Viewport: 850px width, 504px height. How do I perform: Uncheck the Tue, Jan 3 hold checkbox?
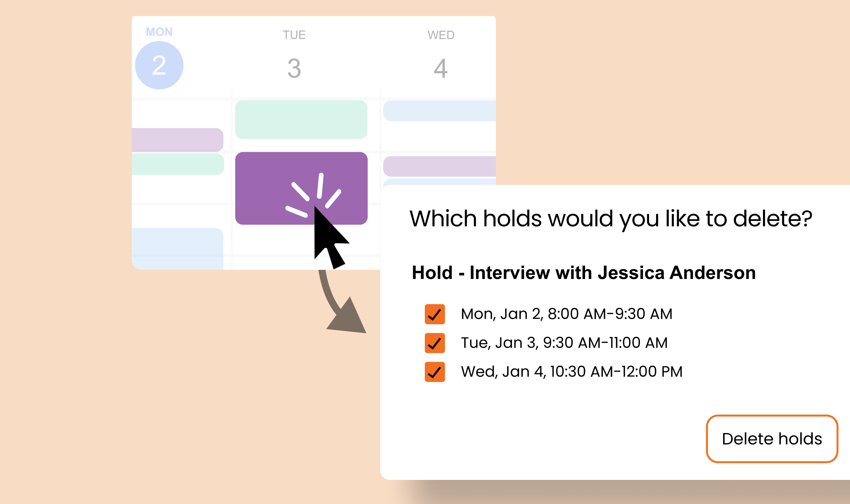435,343
